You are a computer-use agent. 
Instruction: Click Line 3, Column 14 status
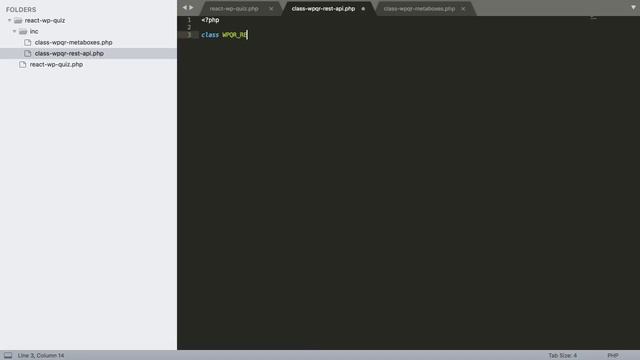(x=41, y=356)
